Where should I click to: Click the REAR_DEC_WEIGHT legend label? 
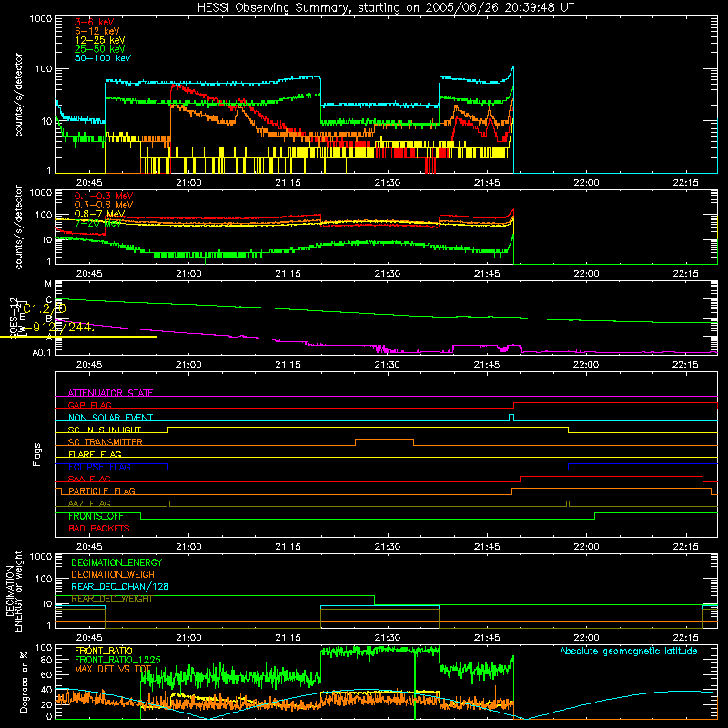(111, 599)
